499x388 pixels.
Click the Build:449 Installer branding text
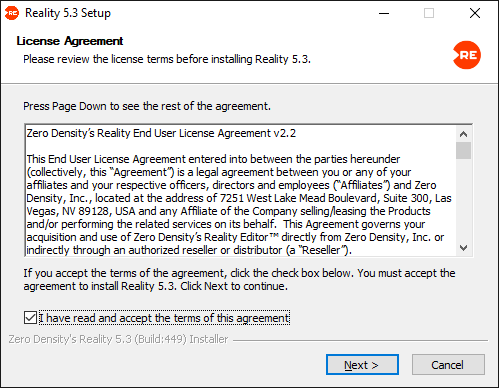[x=118, y=339]
